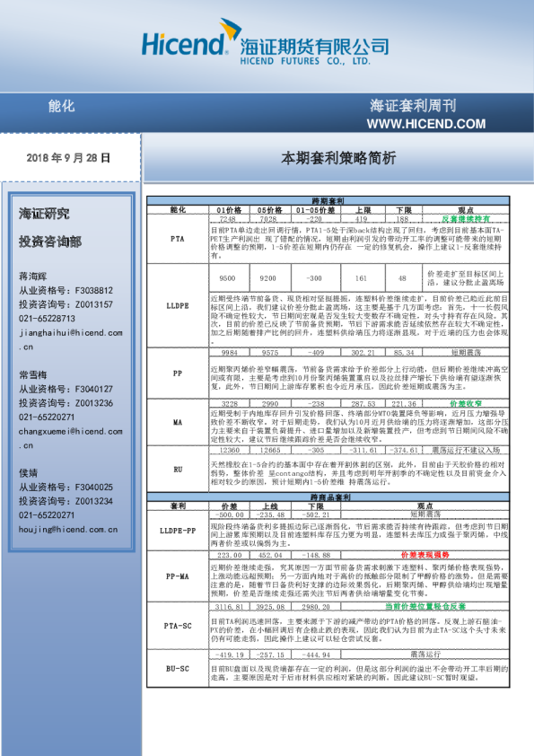Select the LLDPE row label

pos(178,305)
